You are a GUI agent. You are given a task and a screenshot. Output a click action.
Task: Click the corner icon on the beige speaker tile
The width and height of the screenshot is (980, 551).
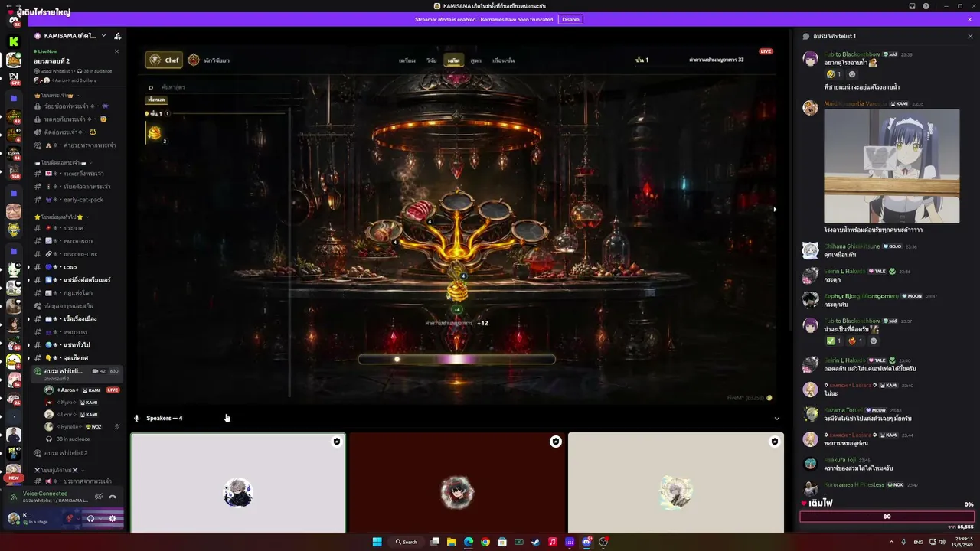(x=774, y=442)
